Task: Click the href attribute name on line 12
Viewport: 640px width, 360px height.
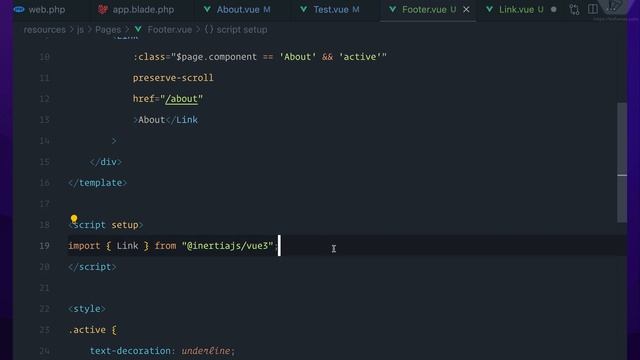Action: [x=143, y=99]
